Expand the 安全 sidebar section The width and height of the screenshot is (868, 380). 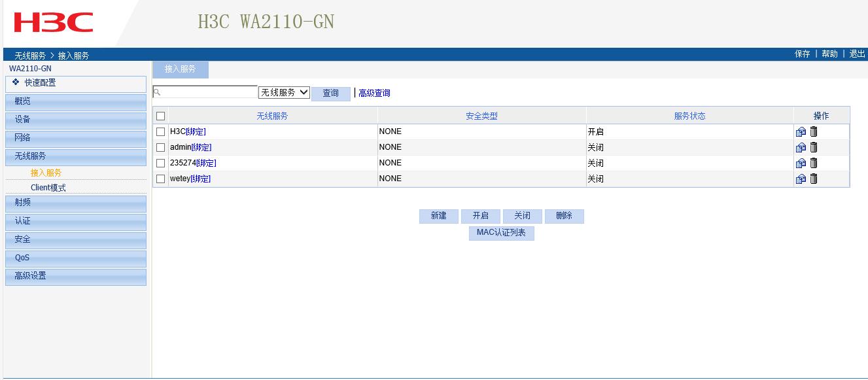pyautogui.click(x=76, y=239)
